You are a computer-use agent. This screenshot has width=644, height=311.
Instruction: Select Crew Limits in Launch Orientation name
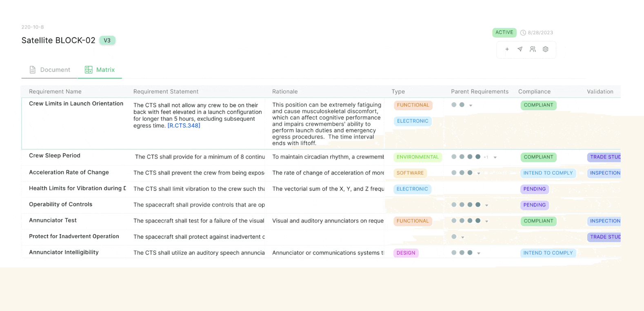pos(76,104)
